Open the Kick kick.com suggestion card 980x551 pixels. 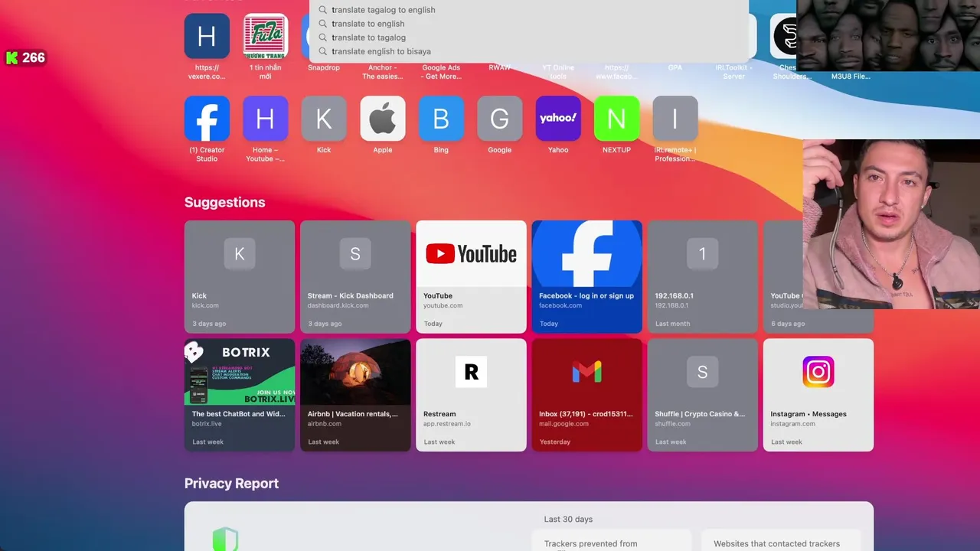tap(240, 277)
